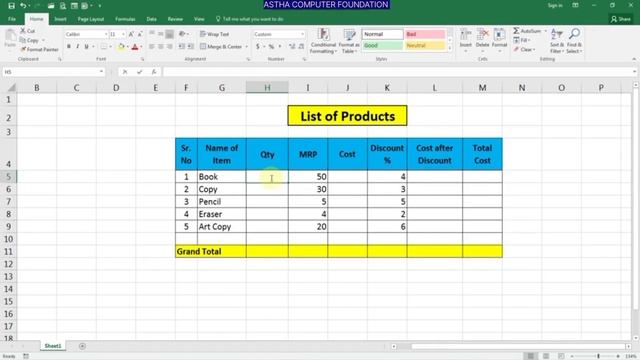640x360 pixels.
Task: Open the Font size dropdown
Action: [123, 34]
